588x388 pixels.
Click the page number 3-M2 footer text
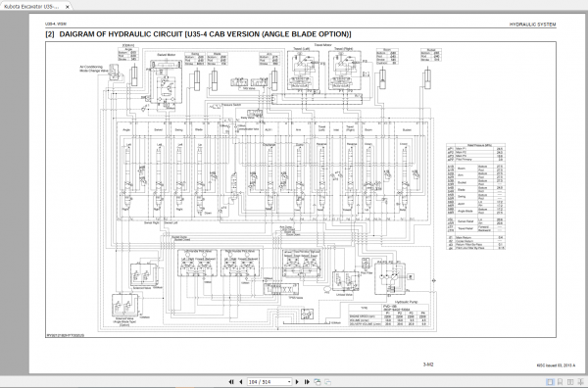coord(428,364)
